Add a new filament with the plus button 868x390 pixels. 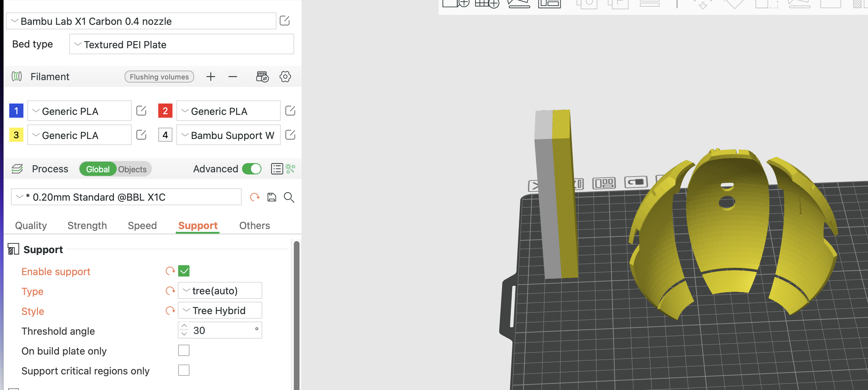coord(210,76)
